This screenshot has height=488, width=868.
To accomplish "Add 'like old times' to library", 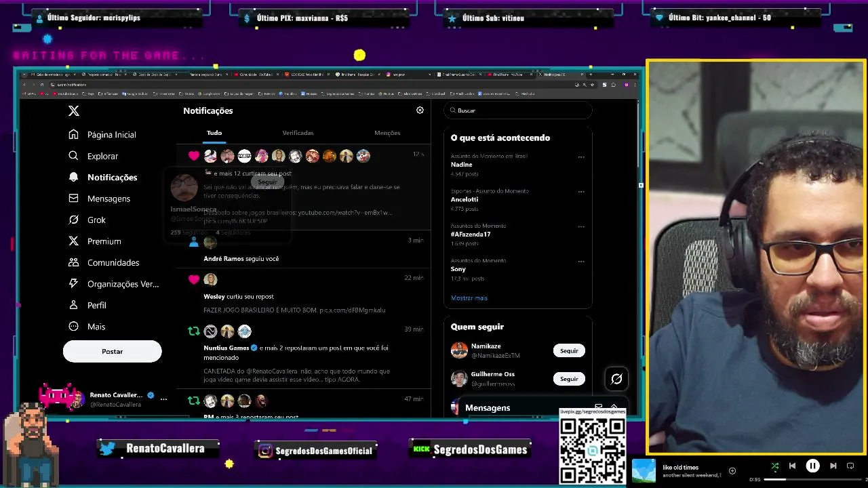I will 732,470.
